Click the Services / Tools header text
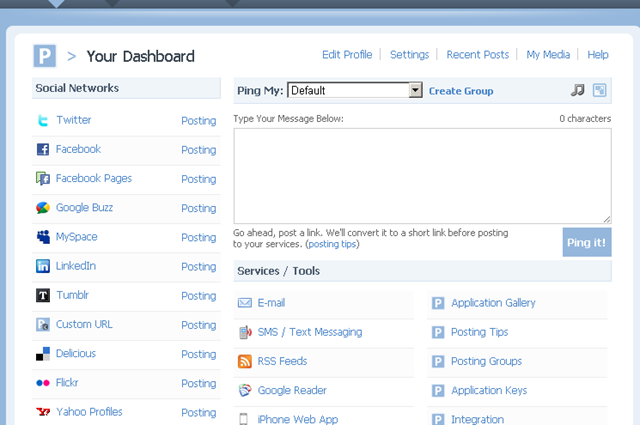 tap(278, 271)
